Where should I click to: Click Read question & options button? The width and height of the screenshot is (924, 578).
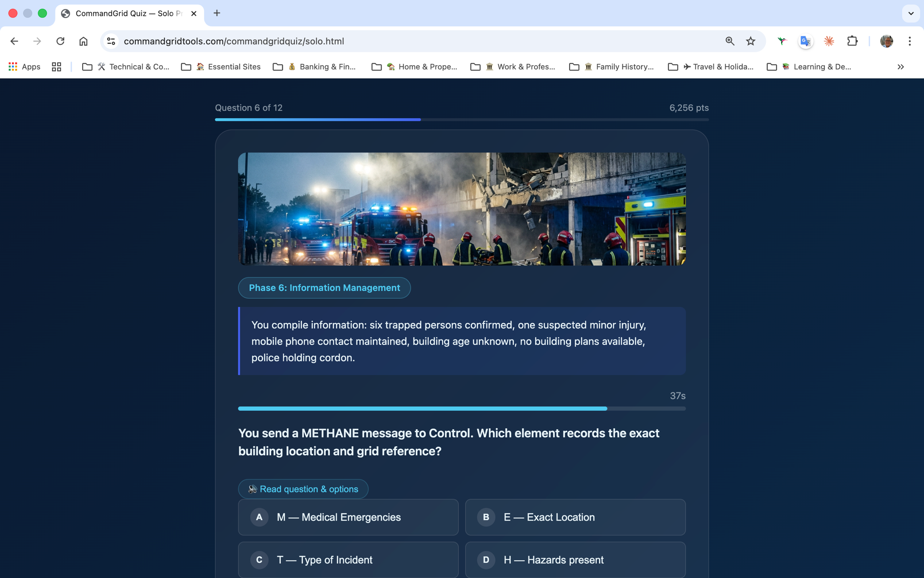pos(303,489)
